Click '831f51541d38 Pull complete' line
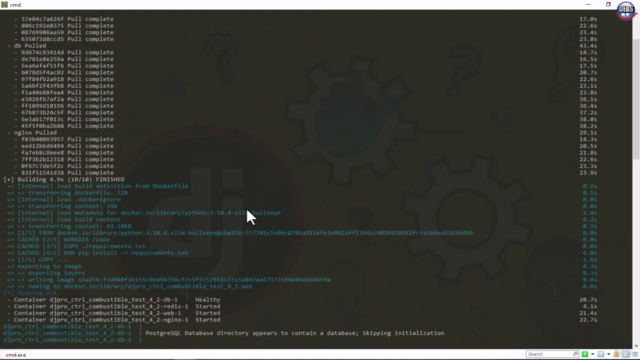This screenshot has height=360, width=640. pyautogui.click(x=64, y=173)
